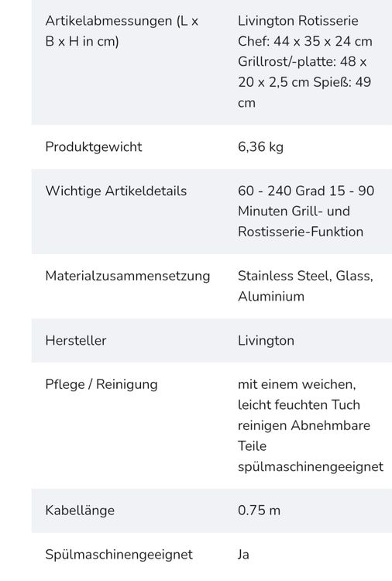Click the Rostisserie-Funktion text

click(x=301, y=232)
